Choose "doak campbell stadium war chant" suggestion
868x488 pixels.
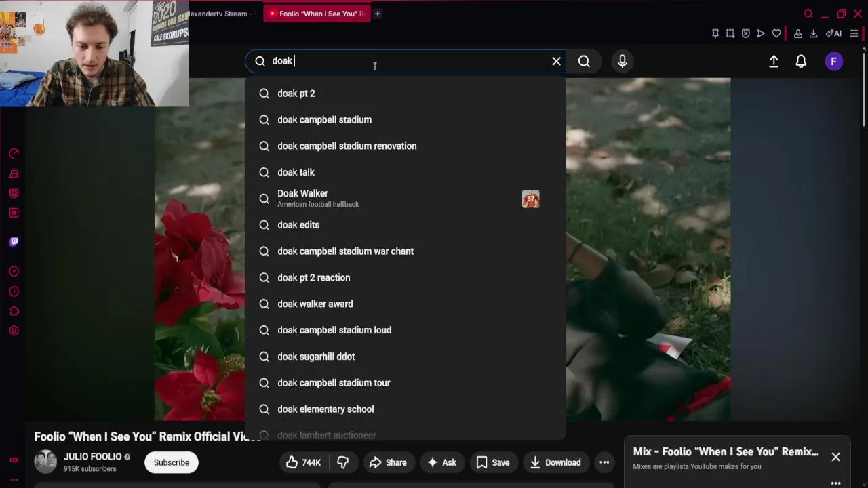tap(406, 251)
